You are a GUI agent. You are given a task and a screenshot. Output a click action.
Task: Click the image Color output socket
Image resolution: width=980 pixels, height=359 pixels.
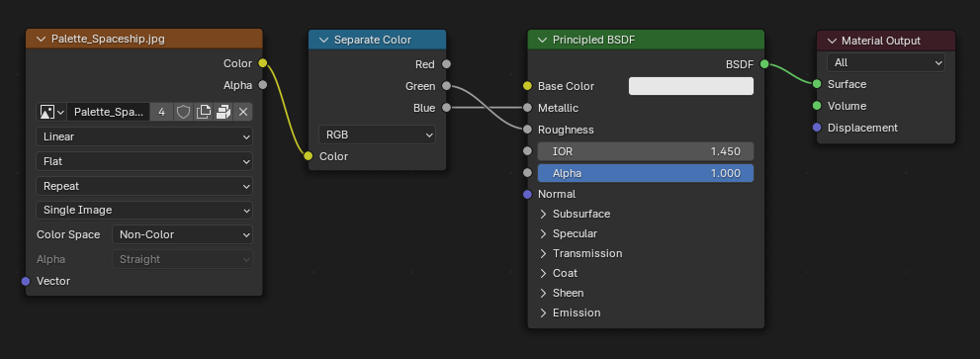[x=262, y=63]
